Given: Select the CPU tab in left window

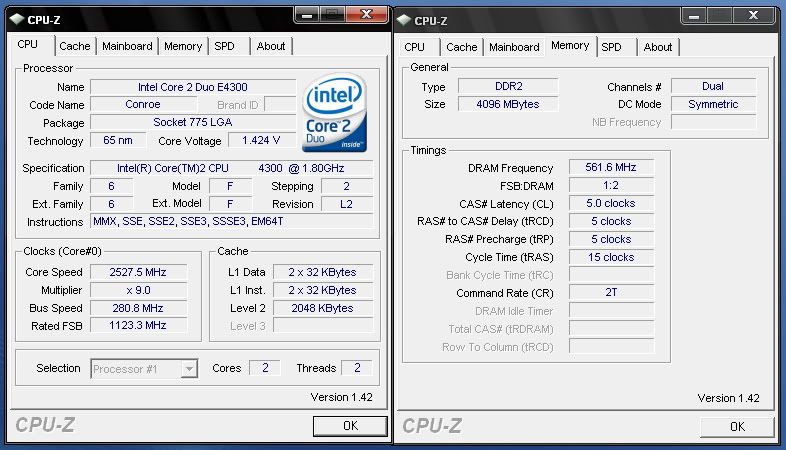Looking at the screenshot, I should click(28, 45).
